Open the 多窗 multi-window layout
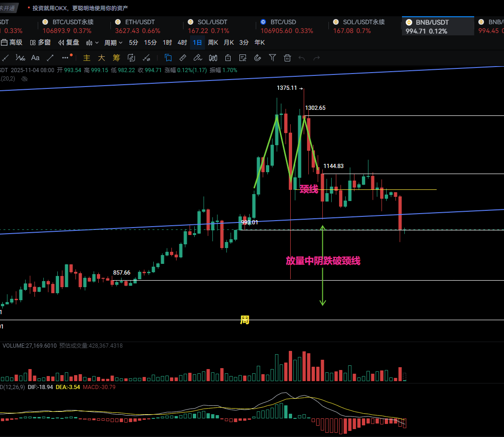 point(40,42)
